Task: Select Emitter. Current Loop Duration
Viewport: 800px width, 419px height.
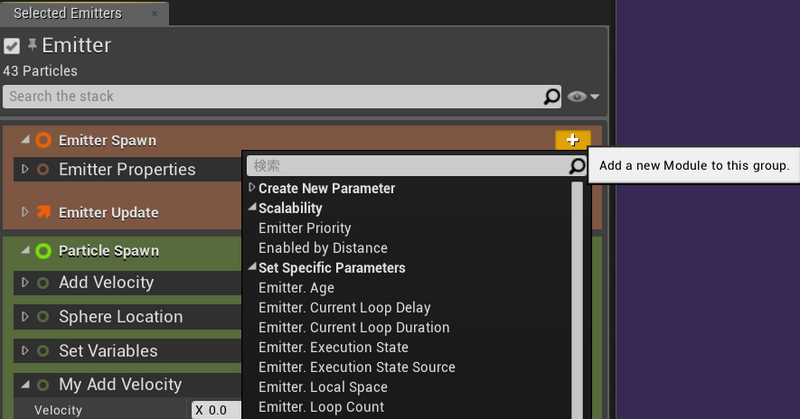Action: 354,328
